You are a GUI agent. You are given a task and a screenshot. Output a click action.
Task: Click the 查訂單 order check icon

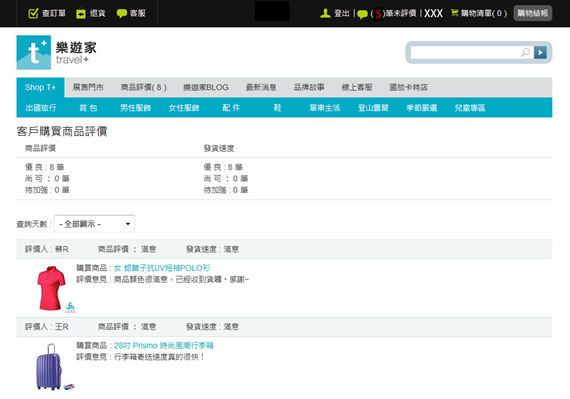33,13
